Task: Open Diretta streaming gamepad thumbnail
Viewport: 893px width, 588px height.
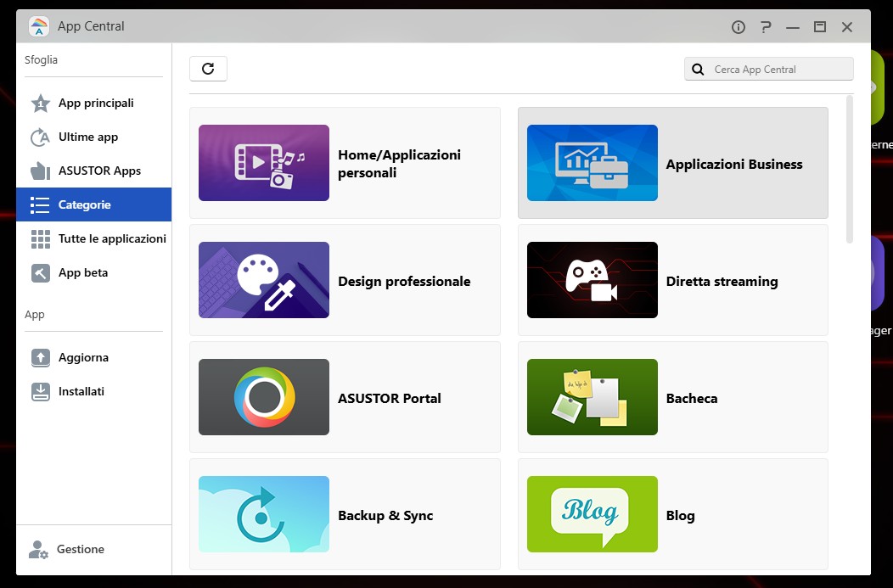Action: [593, 280]
